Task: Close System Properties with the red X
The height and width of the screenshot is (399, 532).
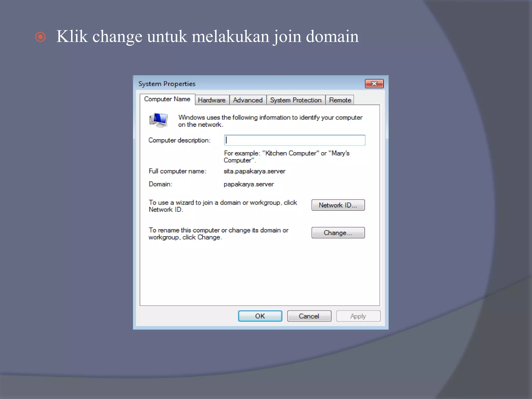Action: 374,84
